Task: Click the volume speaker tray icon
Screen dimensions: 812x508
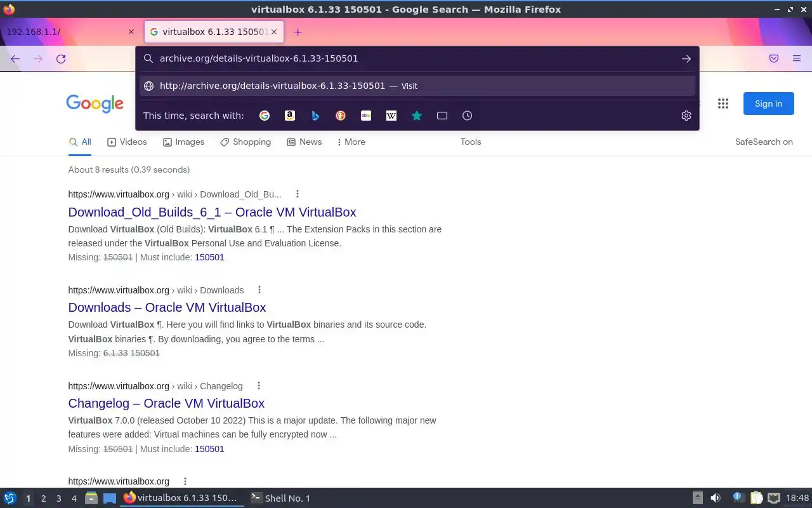Action: tap(715, 498)
